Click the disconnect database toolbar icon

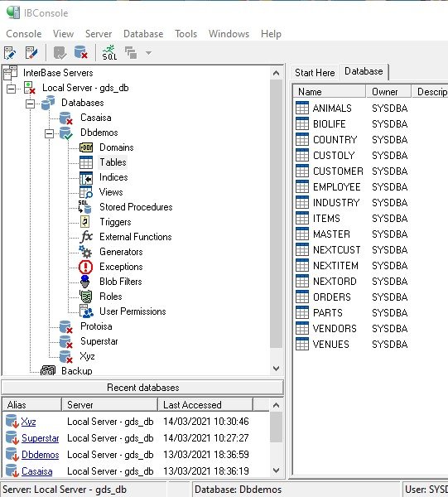point(80,52)
